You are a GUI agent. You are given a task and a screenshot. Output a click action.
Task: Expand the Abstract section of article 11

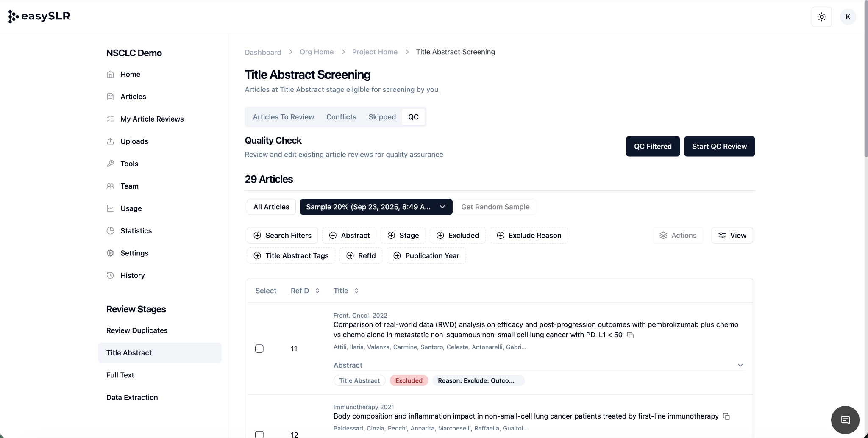pyautogui.click(x=740, y=365)
